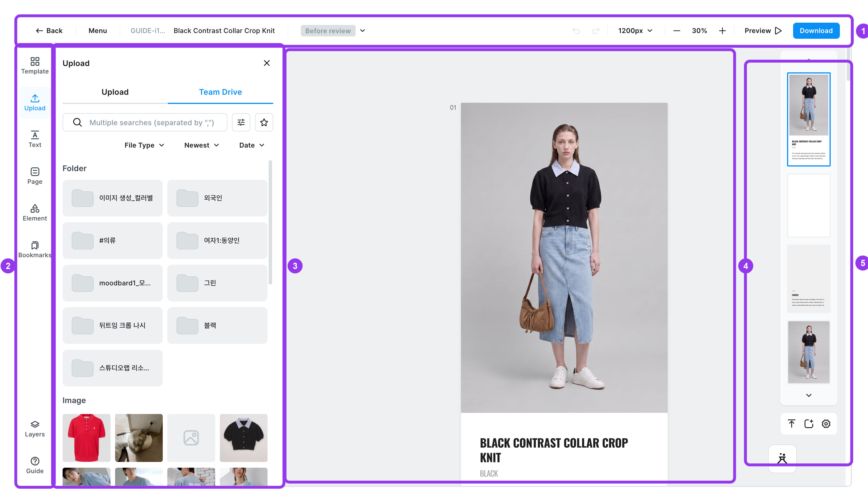
Task: Move page to top arrow icon
Action: pyautogui.click(x=792, y=423)
